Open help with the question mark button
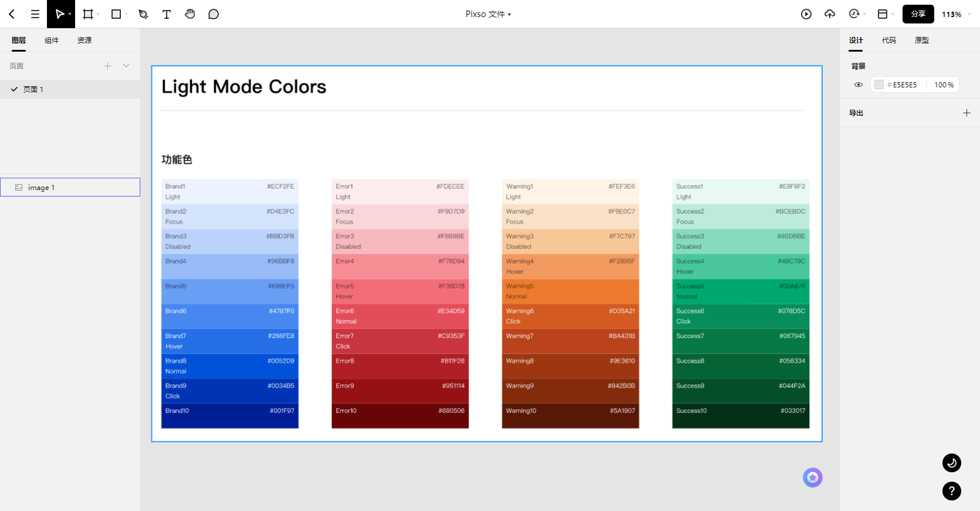The image size is (980, 511). pyautogui.click(x=952, y=491)
